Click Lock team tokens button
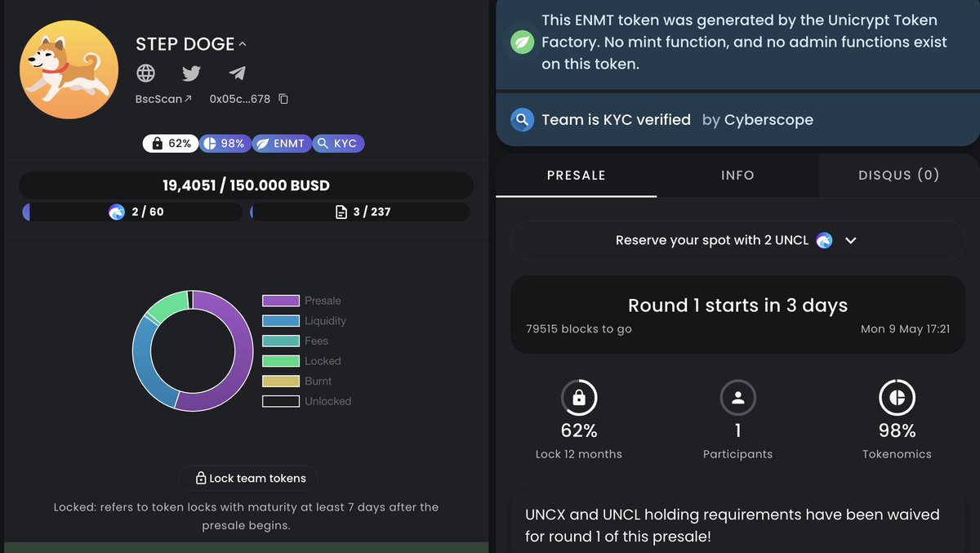 tap(248, 478)
